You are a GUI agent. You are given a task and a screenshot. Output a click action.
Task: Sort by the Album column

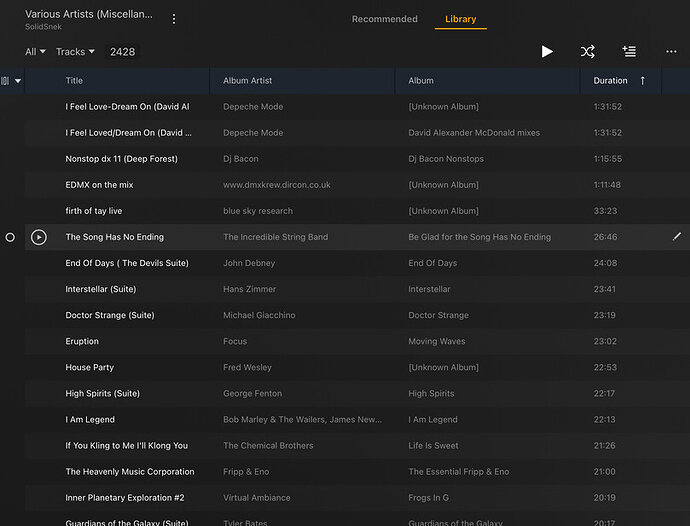[421, 81]
